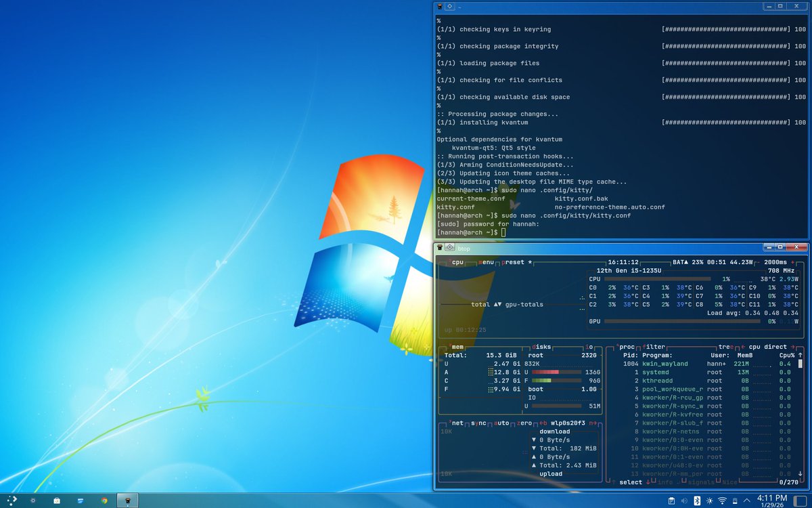
Task: Select the kitty terminal taskbar entry
Action: coord(128,501)
